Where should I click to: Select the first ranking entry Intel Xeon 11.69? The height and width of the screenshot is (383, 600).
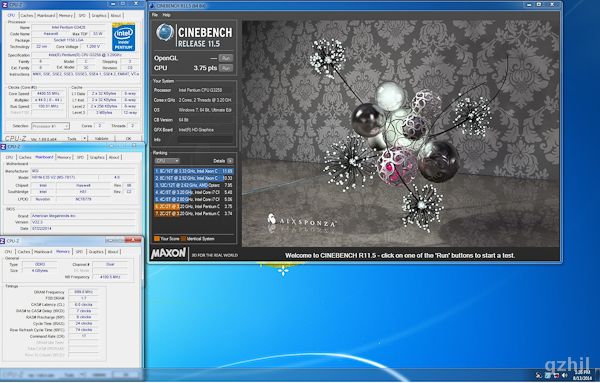[x=194, y=171]
